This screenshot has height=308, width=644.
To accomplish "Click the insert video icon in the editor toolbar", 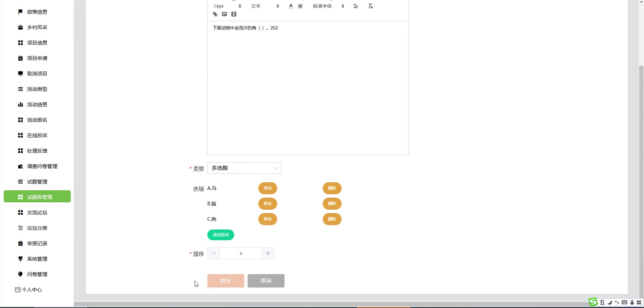I will pos(234,14).
